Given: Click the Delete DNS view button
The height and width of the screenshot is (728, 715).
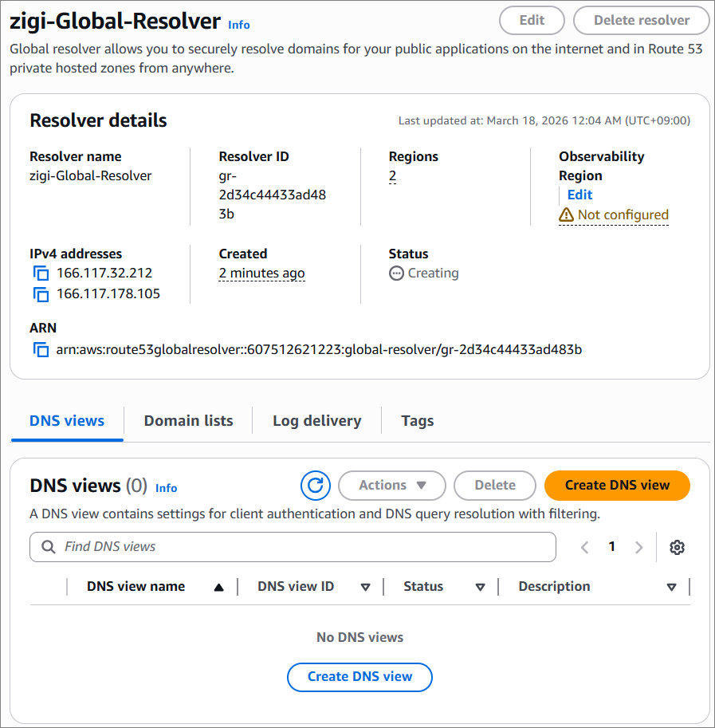Looking at the screenshot, I should [495, 486].
